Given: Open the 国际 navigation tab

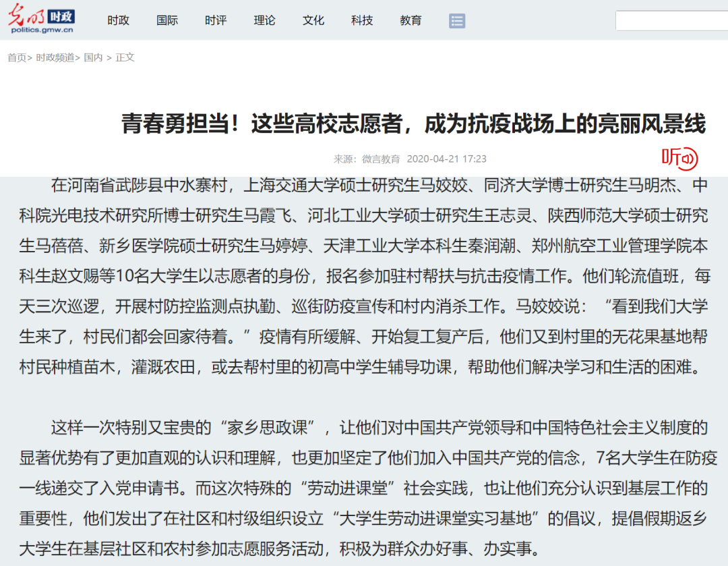Looking at the screenshot, I should coord(167,20).
